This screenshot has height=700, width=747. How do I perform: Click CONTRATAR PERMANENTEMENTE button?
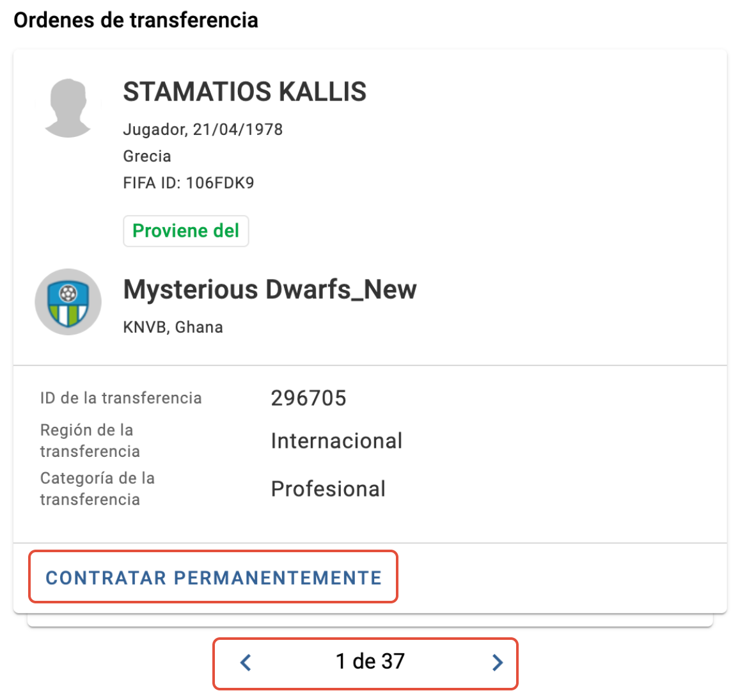(214, 578)
